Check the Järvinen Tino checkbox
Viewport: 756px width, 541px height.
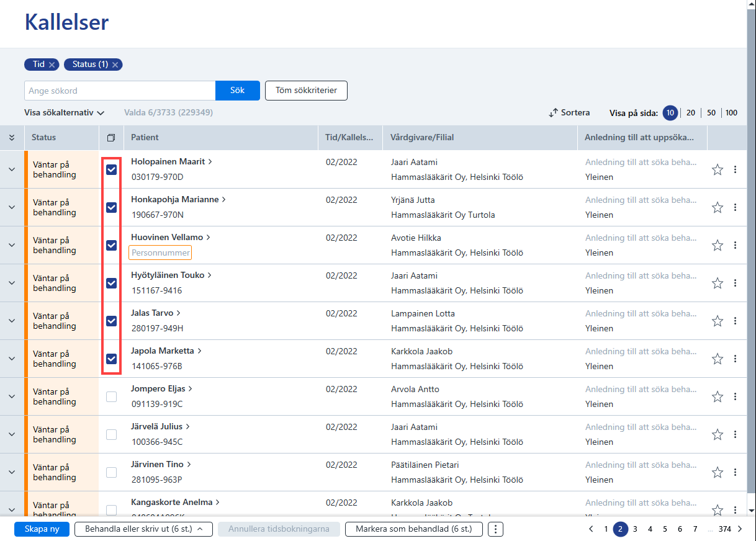111,472
